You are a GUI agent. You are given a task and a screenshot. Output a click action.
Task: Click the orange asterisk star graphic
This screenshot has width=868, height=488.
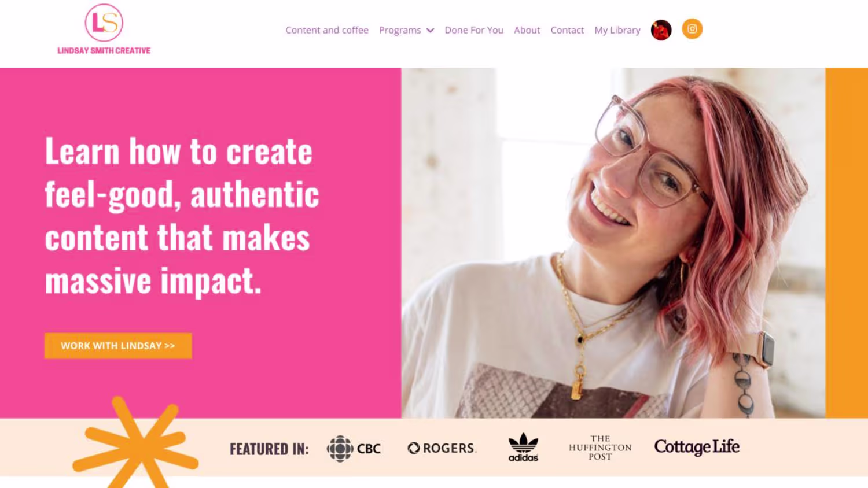click(x=135, y=442)
